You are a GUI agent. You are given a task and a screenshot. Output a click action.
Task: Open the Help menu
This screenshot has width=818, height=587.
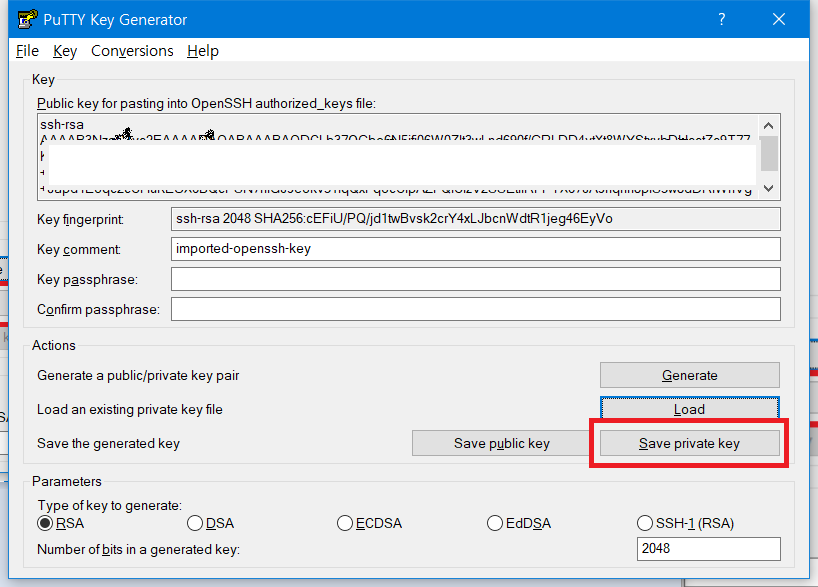point(203,51)
